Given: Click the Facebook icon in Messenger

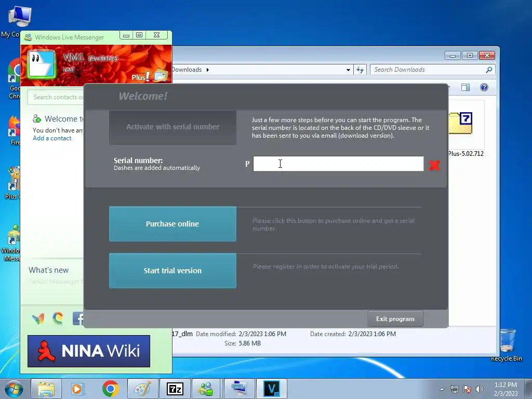Looking at the screenshot, I should click(x=78, y=318).
